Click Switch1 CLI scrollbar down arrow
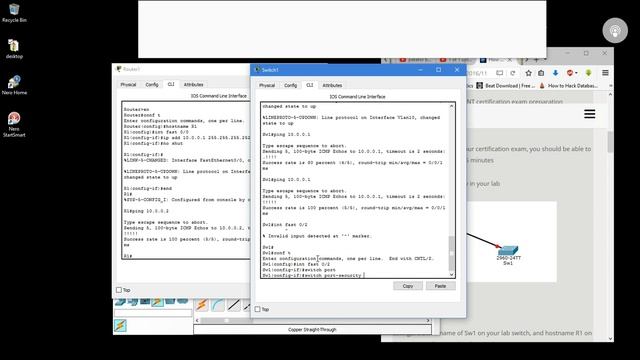 pos(451,275)
